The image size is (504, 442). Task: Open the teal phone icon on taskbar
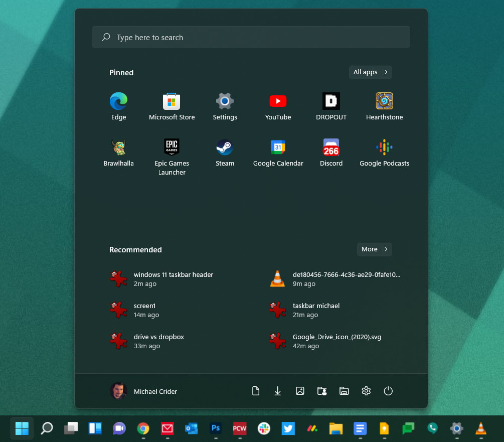(433, 428)
